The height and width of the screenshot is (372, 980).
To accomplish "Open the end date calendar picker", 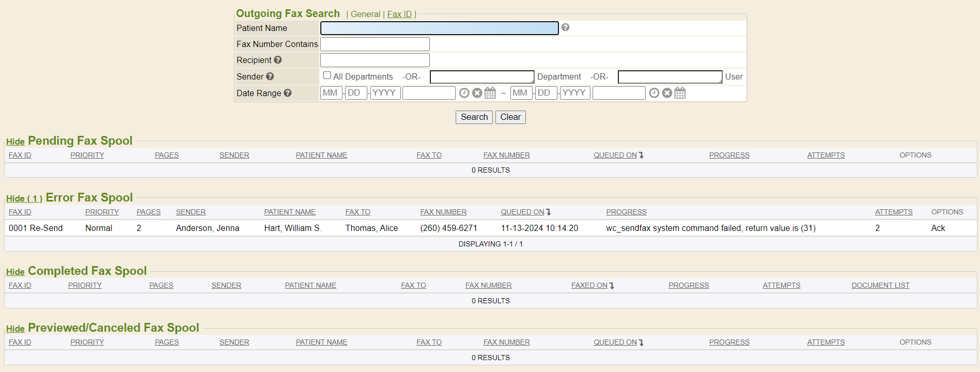I will click(x=680, y=93).
